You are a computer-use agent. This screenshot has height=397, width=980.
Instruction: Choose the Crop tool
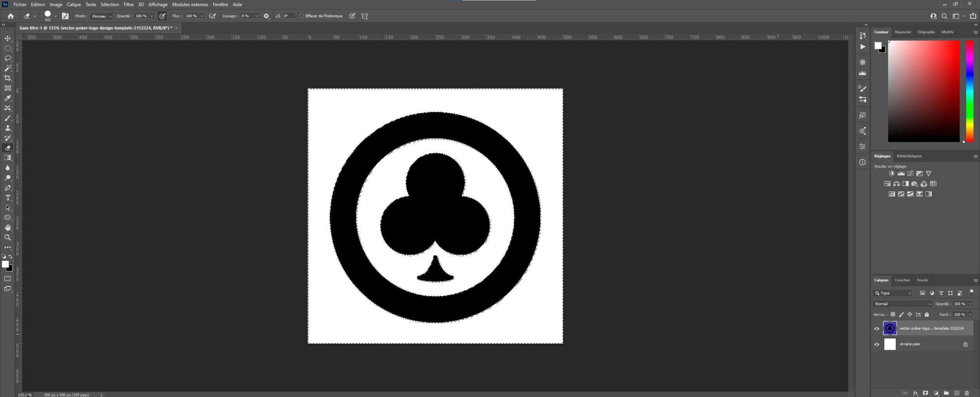coord(7,78)
